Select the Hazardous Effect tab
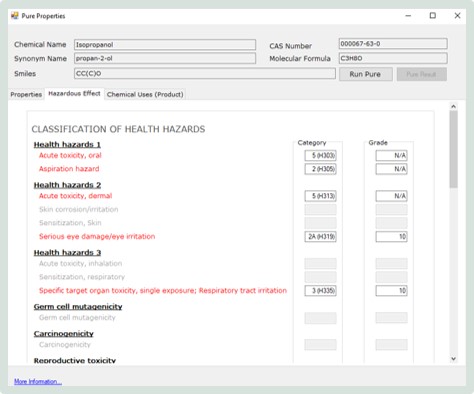Image resolution: width=474 pixels, height=394 pixels. point(74,94)
